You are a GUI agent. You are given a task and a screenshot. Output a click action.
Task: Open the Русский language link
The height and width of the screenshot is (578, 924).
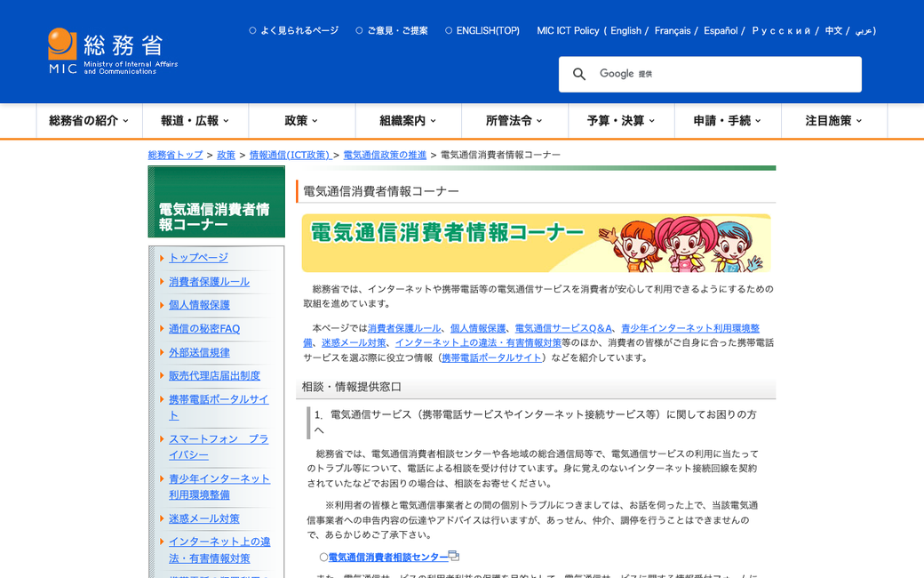[781, 30]
